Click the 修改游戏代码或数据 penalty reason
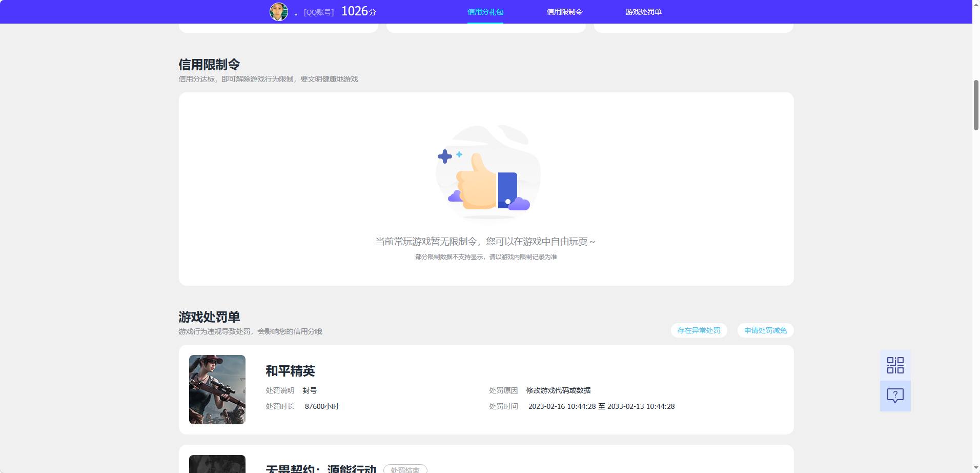The image size is (980, 473). (x=558, y=390)
